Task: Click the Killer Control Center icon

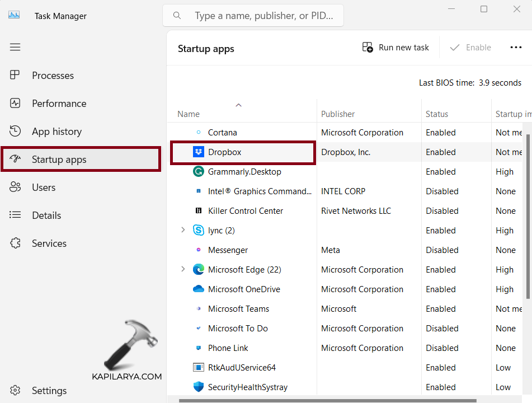Action: click(x=198, y=211)
